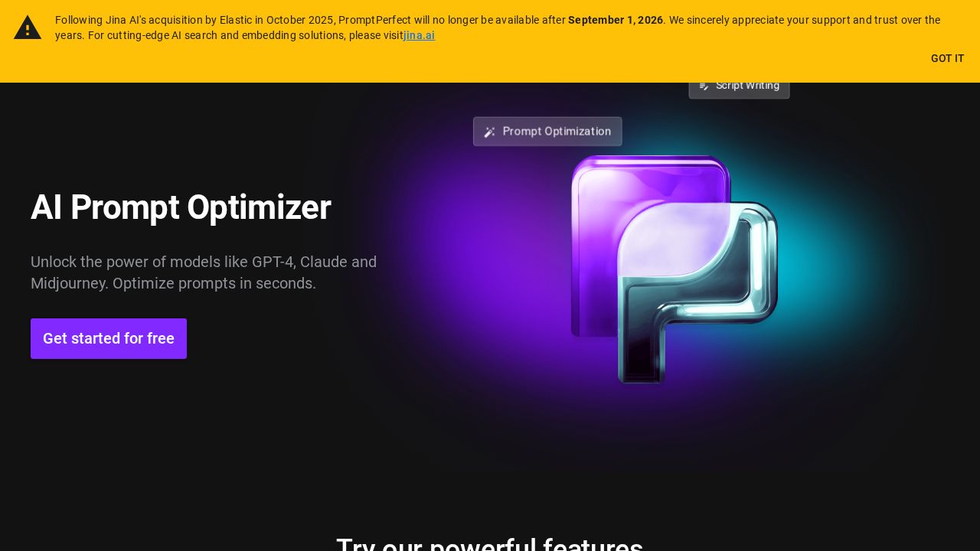Open the jina.ai link in banner
Viewport: 980px width, 551px height.
(419, 35)
